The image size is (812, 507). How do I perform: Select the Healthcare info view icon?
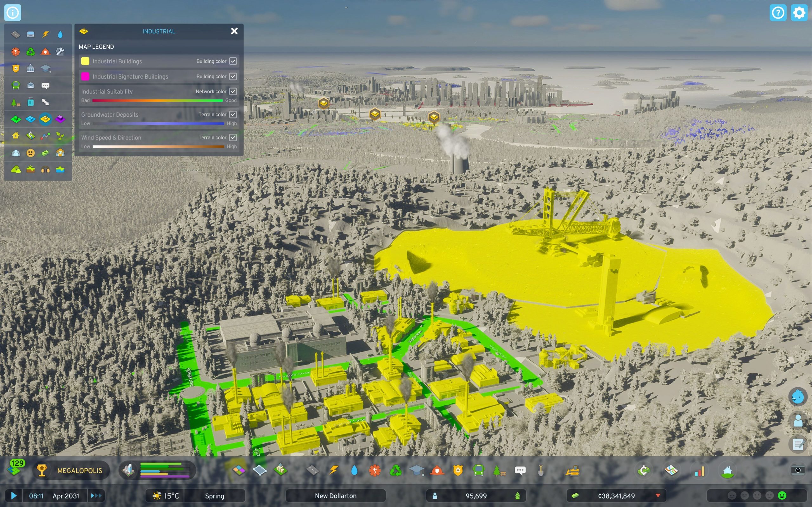click(x=16, y=51)
